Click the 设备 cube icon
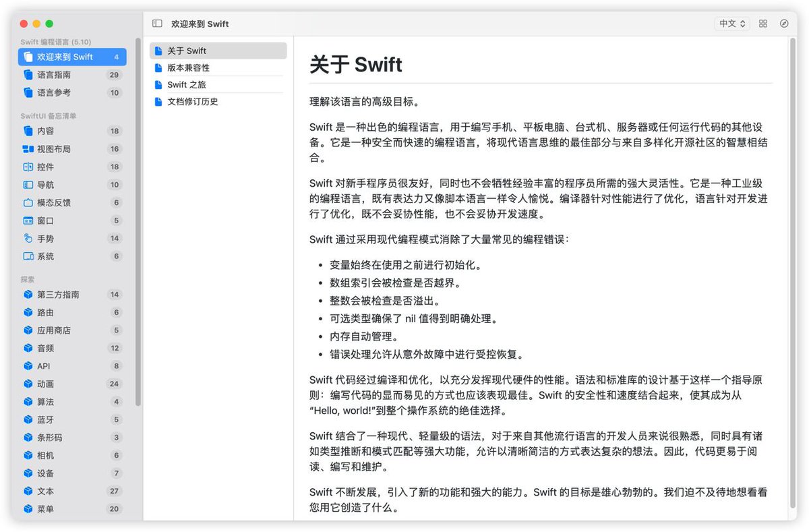The width and height of the screenshot is (809, 532). coord(28,473)
